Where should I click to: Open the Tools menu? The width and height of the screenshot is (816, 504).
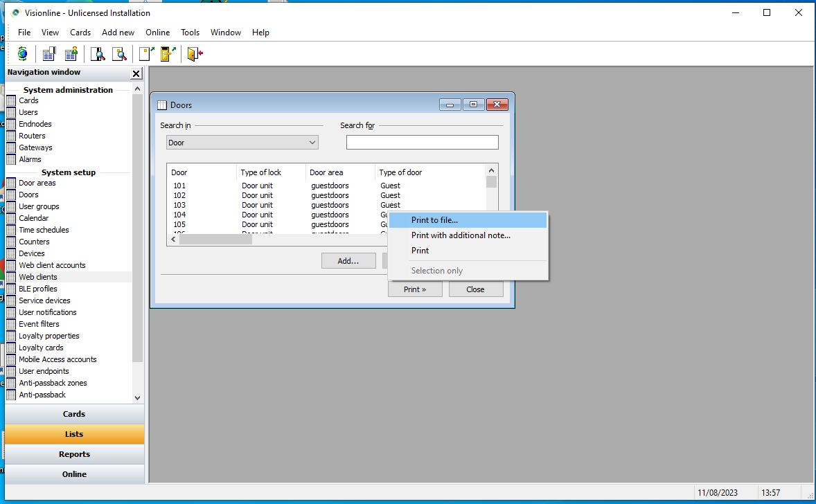pyautogui.click(x=190, y=33)
